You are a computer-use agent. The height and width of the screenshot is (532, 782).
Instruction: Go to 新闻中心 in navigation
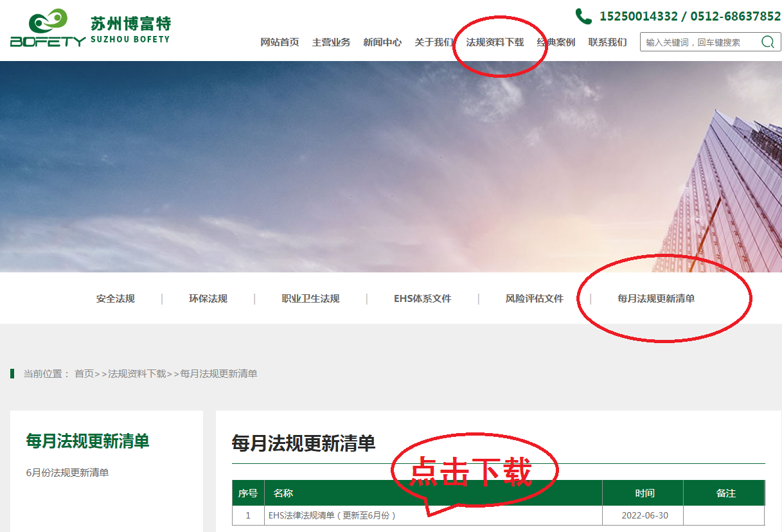pos(382,42)
